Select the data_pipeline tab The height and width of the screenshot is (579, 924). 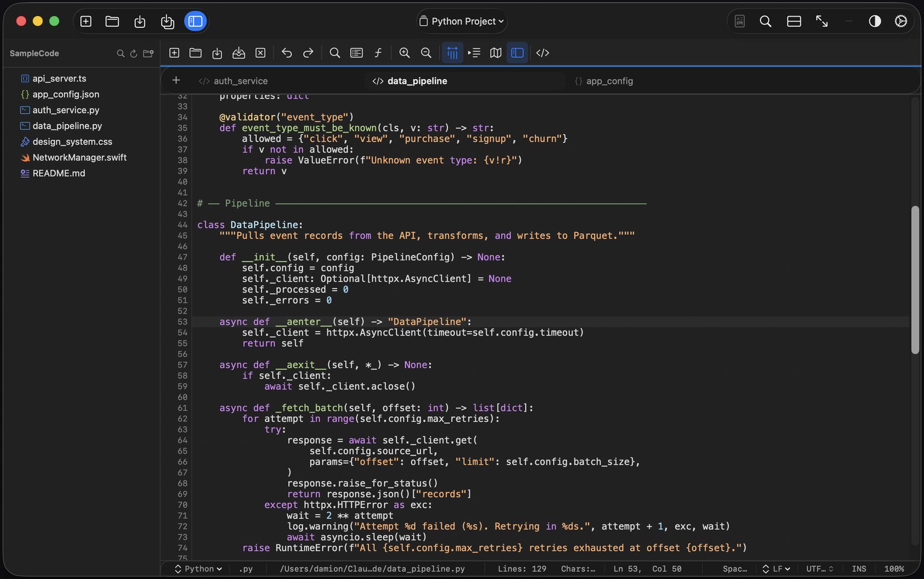[410, 81]
